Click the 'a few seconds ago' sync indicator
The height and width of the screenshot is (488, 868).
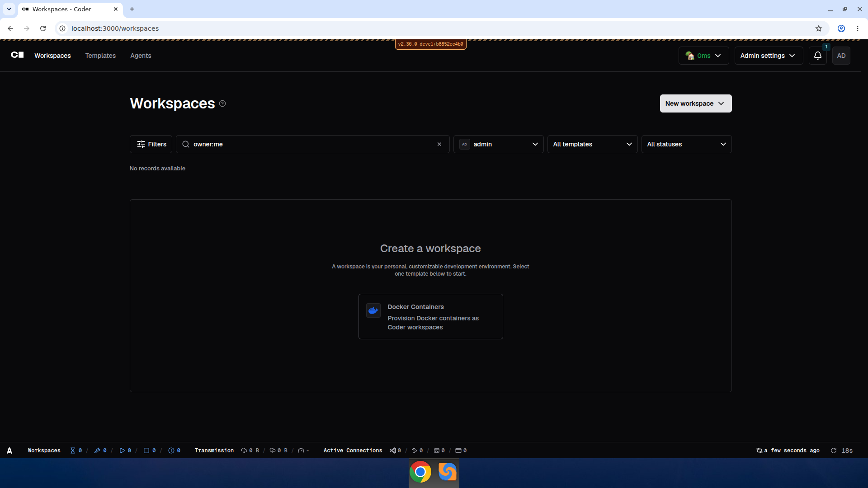click(788, 450)
